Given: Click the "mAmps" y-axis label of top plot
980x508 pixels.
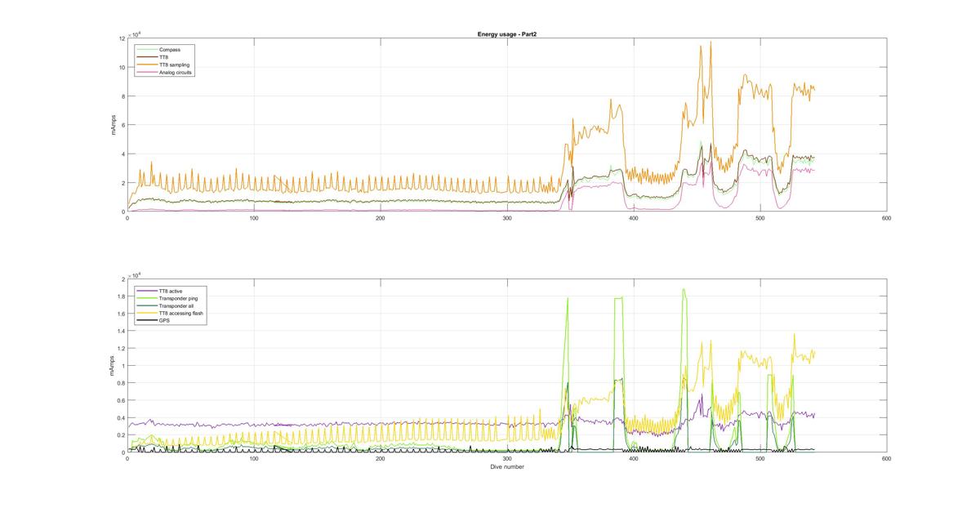Looking at the screenshot, I should point(114,125).
